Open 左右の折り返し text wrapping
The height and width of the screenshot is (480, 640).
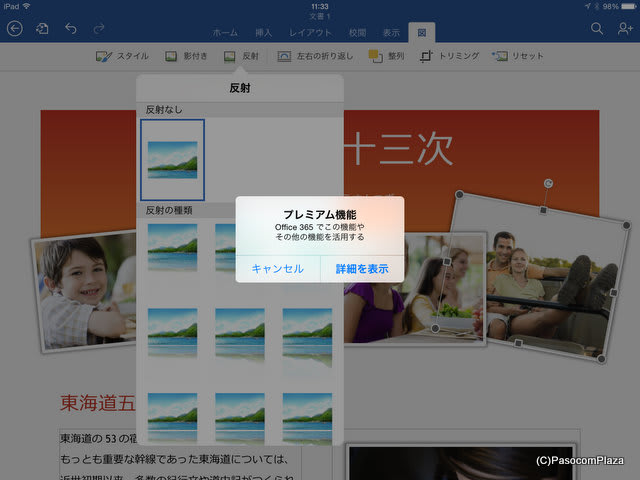point(315,56)
